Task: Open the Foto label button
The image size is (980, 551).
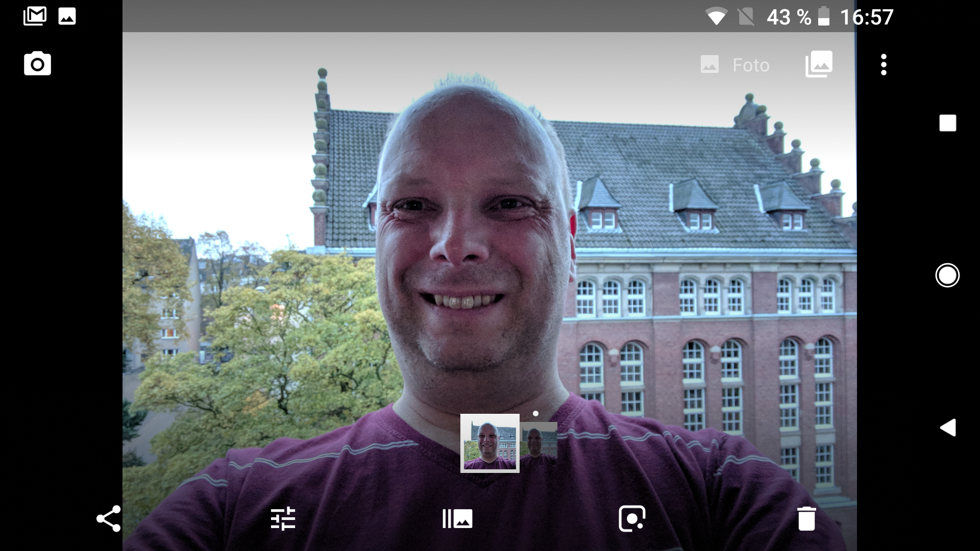Action: [735, 65]
